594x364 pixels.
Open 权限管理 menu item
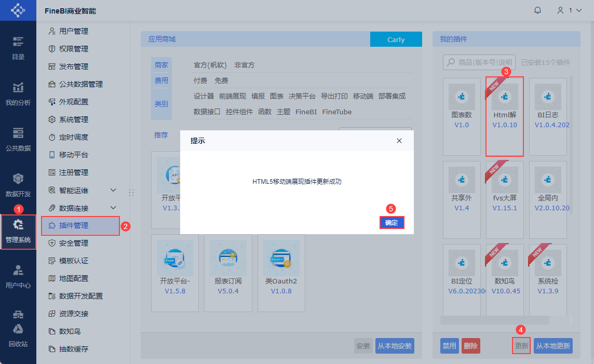[74, 49]
